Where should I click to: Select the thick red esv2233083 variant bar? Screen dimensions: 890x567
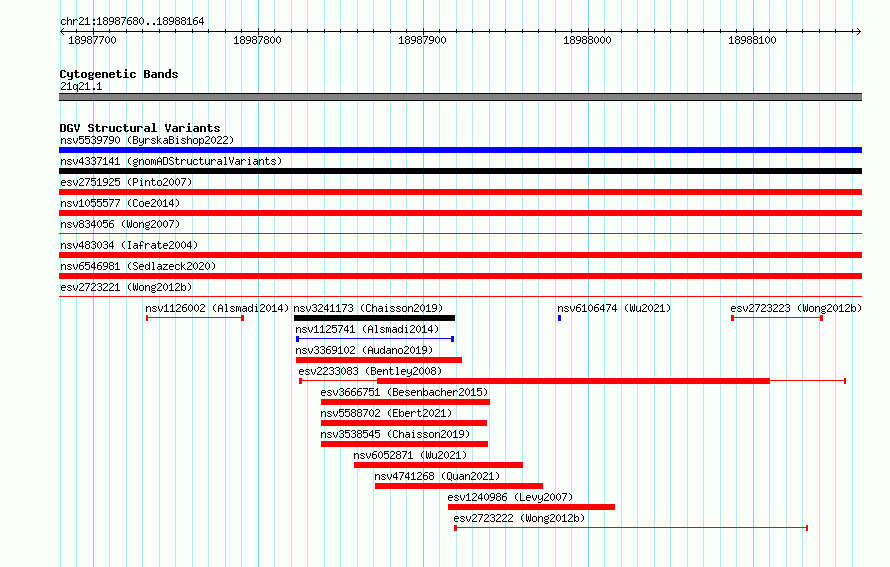click(573, 381)
